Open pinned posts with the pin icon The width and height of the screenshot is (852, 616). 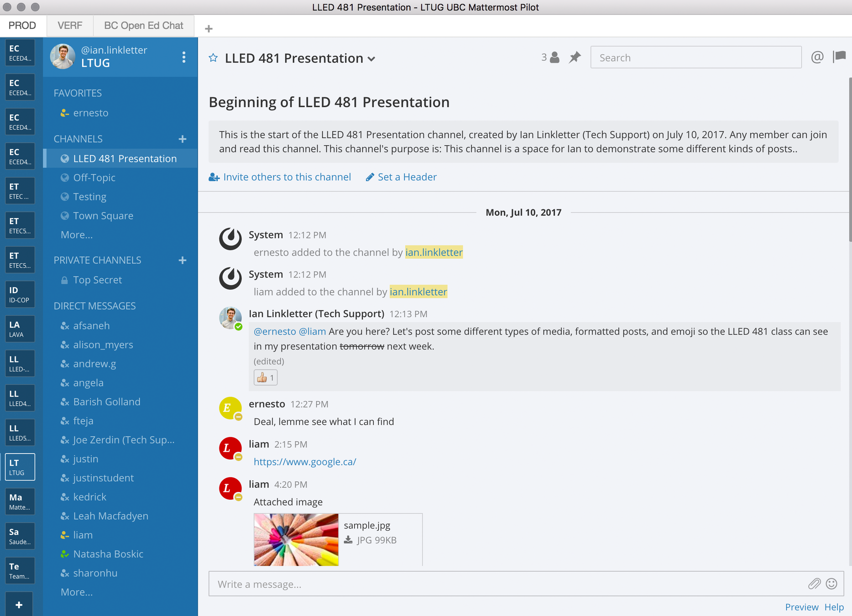point(575,57)
